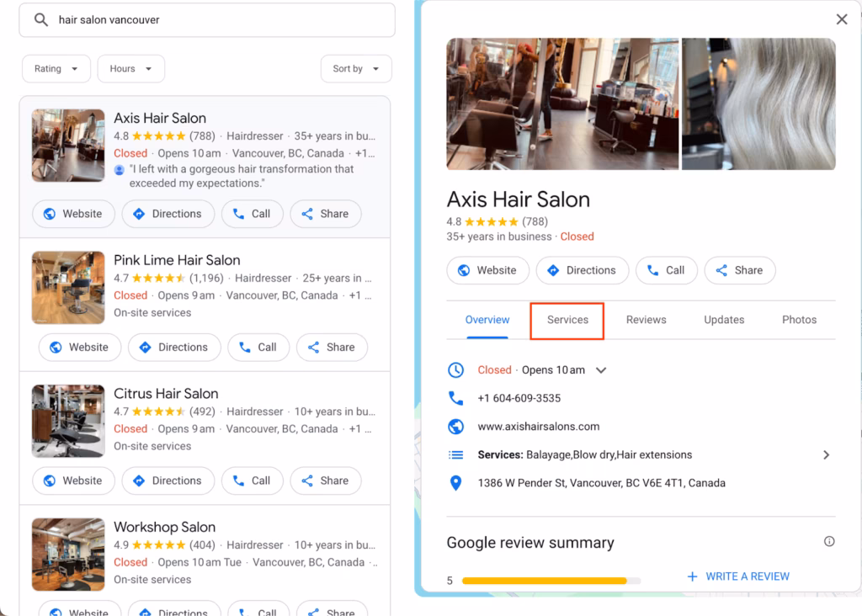Click the hair salon vancouver search field

207,20
